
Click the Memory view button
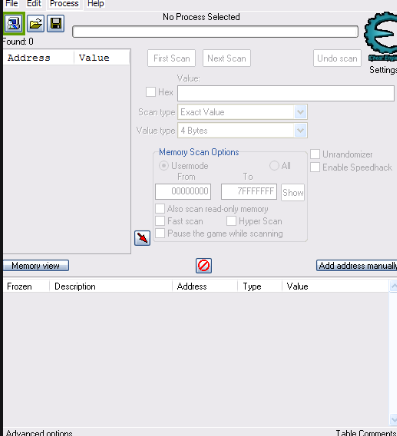(36, 266)
